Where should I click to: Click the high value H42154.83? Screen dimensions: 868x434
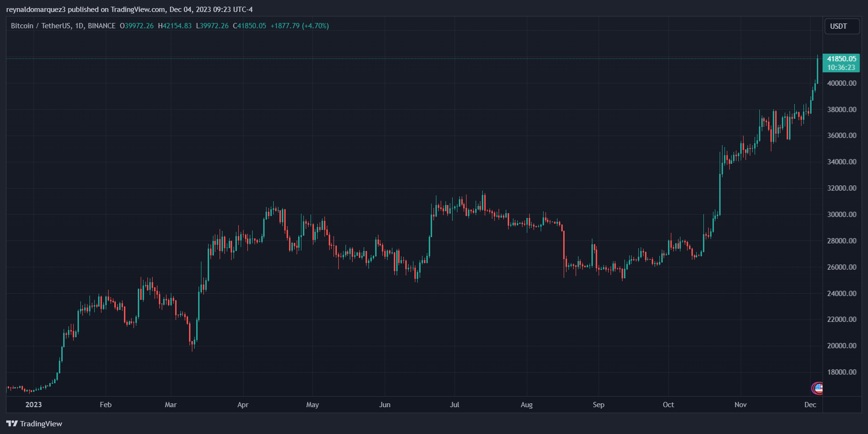pos(174,26)
